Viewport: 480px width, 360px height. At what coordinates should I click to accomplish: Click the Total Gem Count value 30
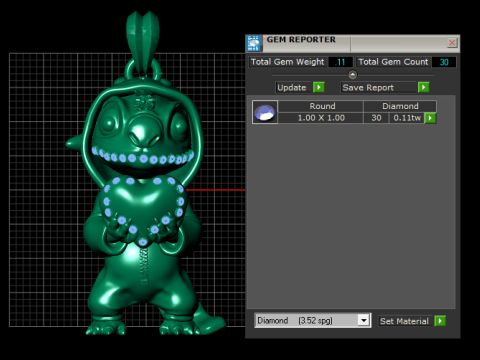pos(444,62)
